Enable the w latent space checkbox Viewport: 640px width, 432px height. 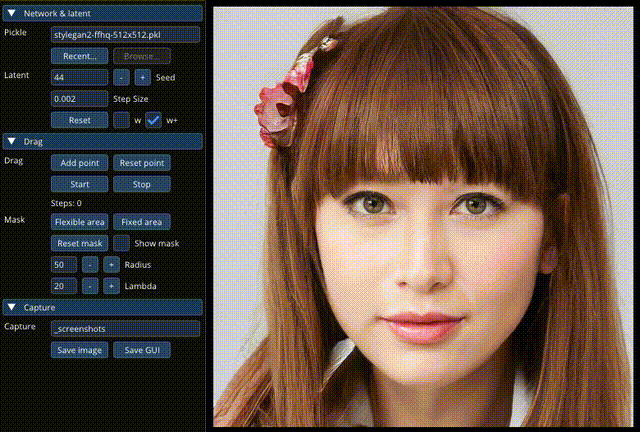click(x=121, y=120)
